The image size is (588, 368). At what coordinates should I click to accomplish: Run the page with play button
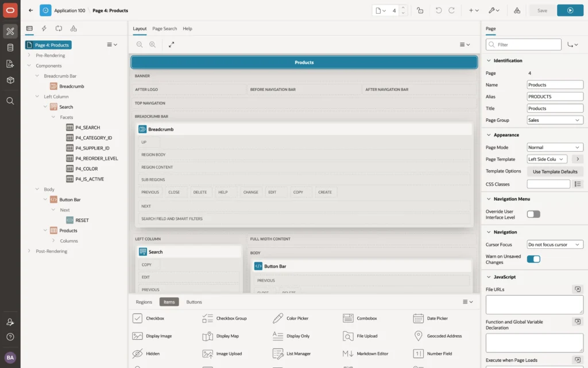coord(570,10)
